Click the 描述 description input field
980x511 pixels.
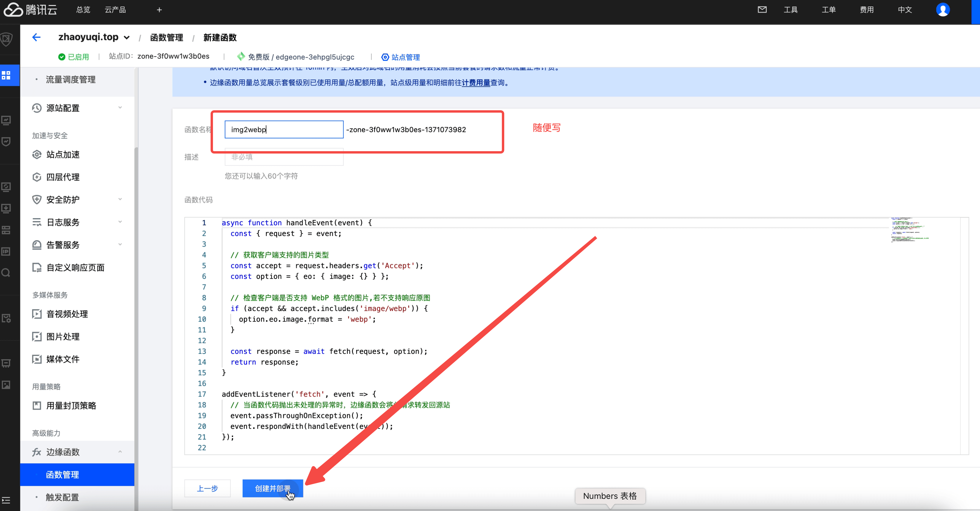tap(284, 157)
